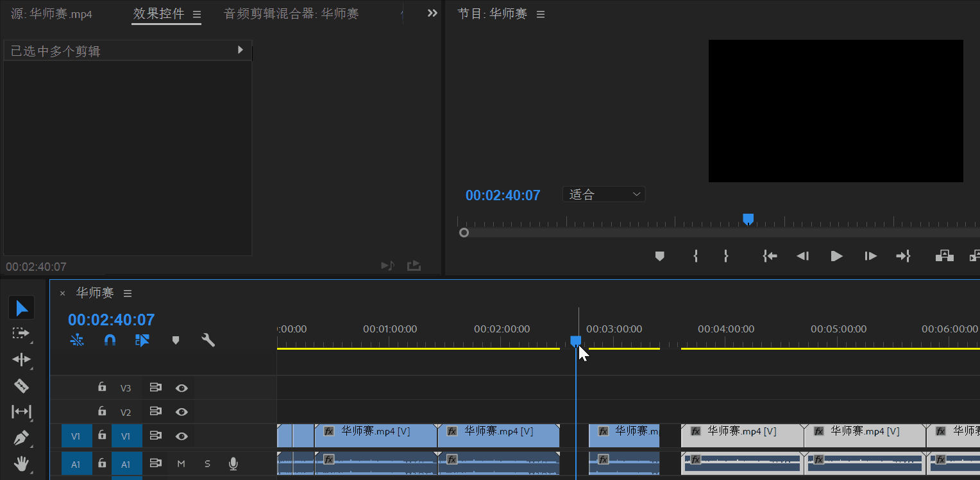Add a marker from the timeline header

tap(176, 340)
